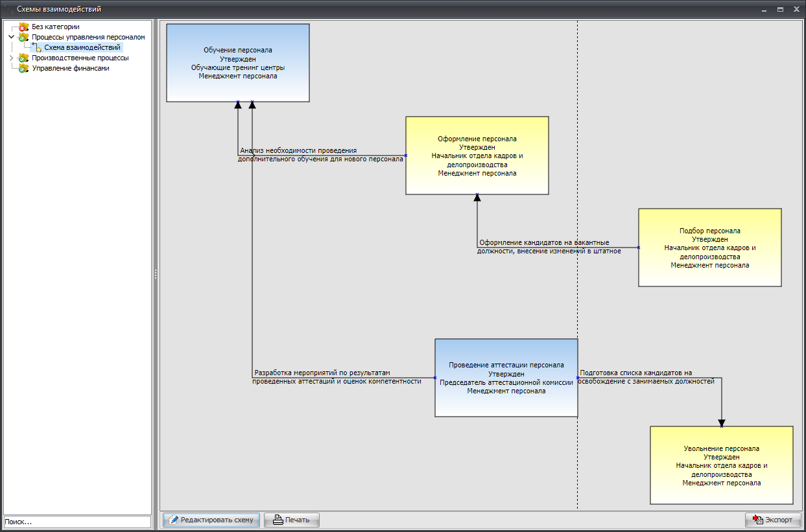Viewport: 806px width, 532px height.
Task: Expand the 'Производственные процессы' tree node
Action: pos(11,58)
